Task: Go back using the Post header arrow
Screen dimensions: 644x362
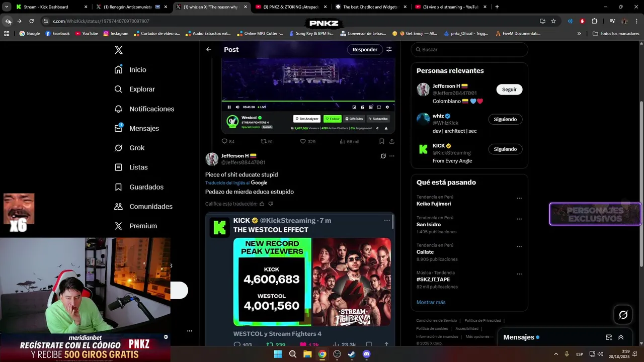Action: pos(209,49)
